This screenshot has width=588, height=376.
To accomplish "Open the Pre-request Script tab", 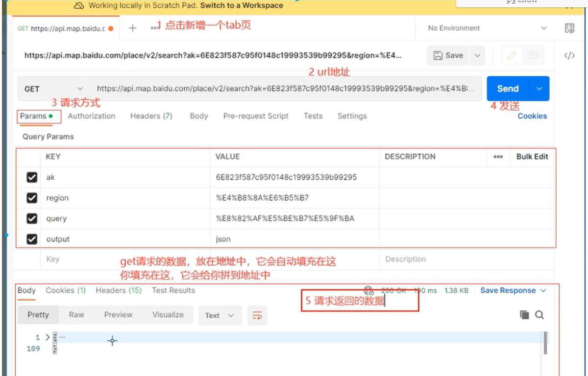I will [256, 116].
